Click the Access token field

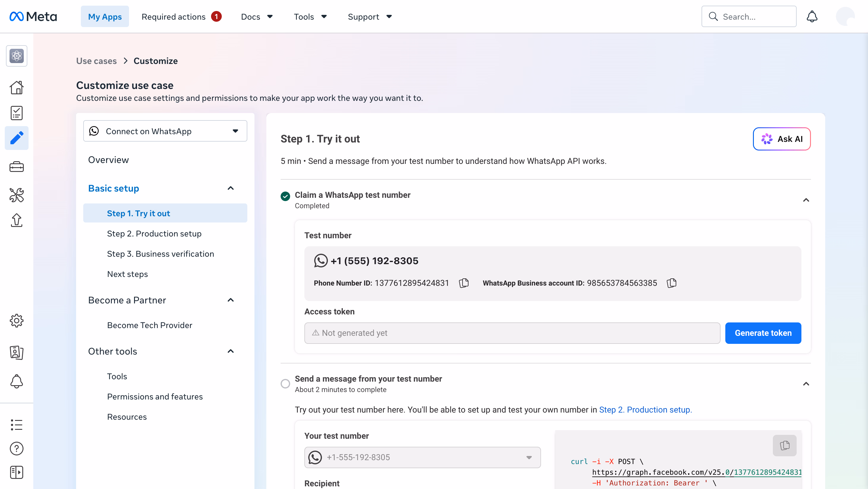pyautogui.click(x=512, y=333)
